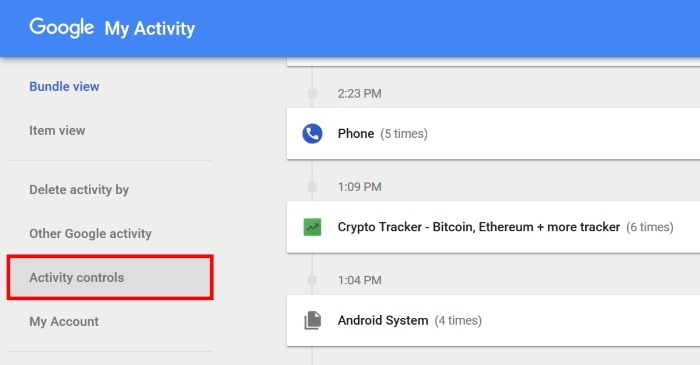This screenshot has height=365, width=700.
Task: Click the blue Phone app icon
Action: point(312,133)
